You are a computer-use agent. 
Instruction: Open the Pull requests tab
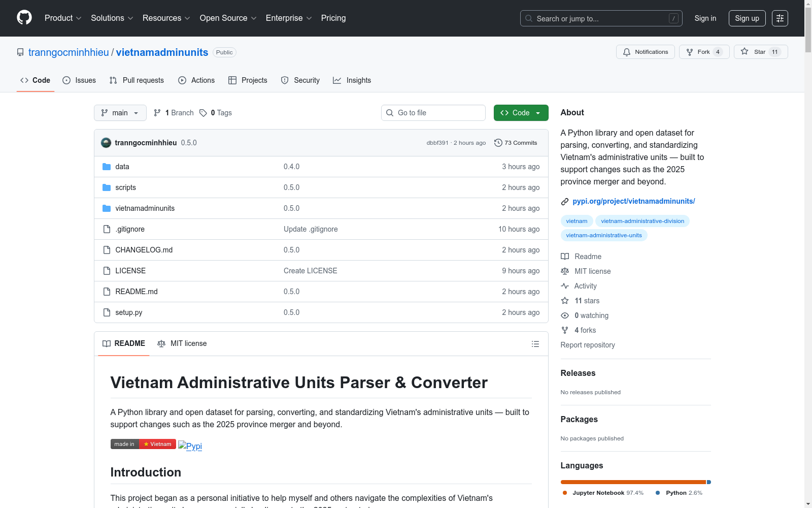coord(137,80)
